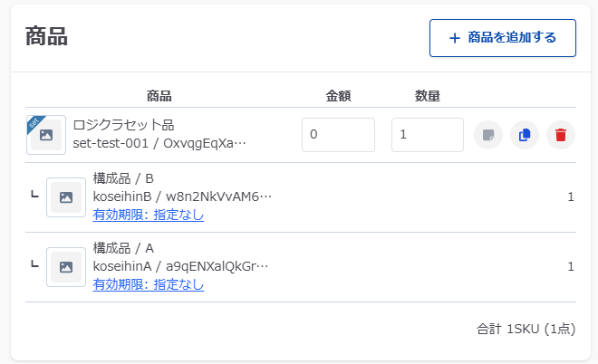Viewport: 598px width, 364px height.
Task: Open 有効期限: 指定なし link under koseihinB
Action: [149, 215]
